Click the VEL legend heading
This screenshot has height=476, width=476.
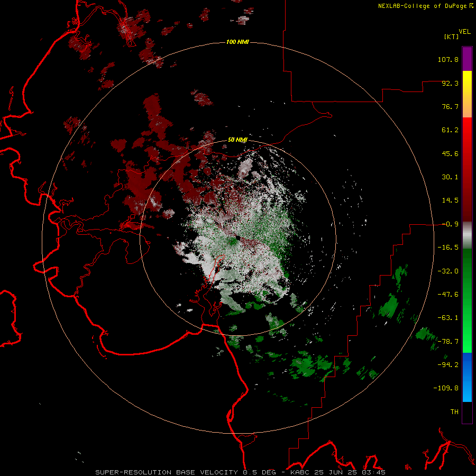point(464,31)
